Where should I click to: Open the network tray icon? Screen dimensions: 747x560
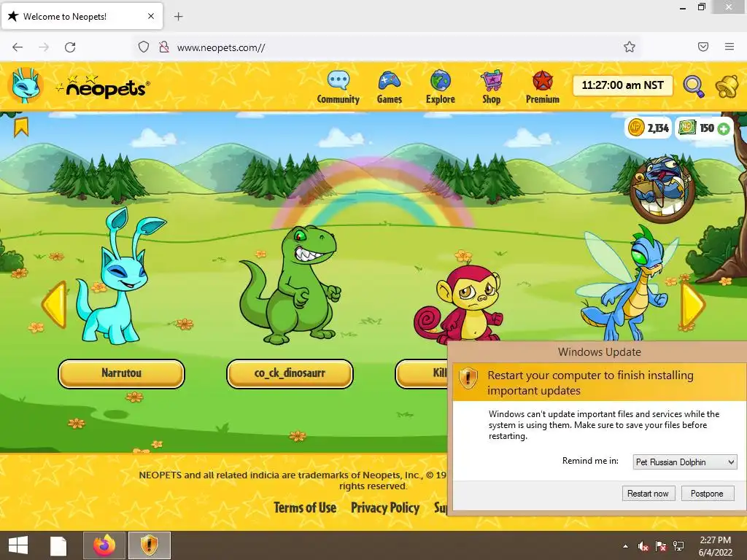point(678,546)
